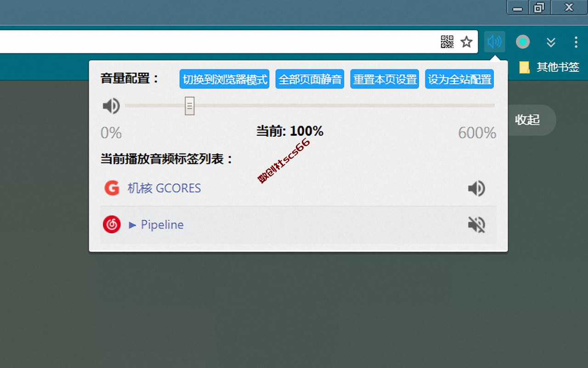Viewport: 588px width, 368px height.
Task: Click 当前播放音频标签列表 heading
Action: click(167, 159)
